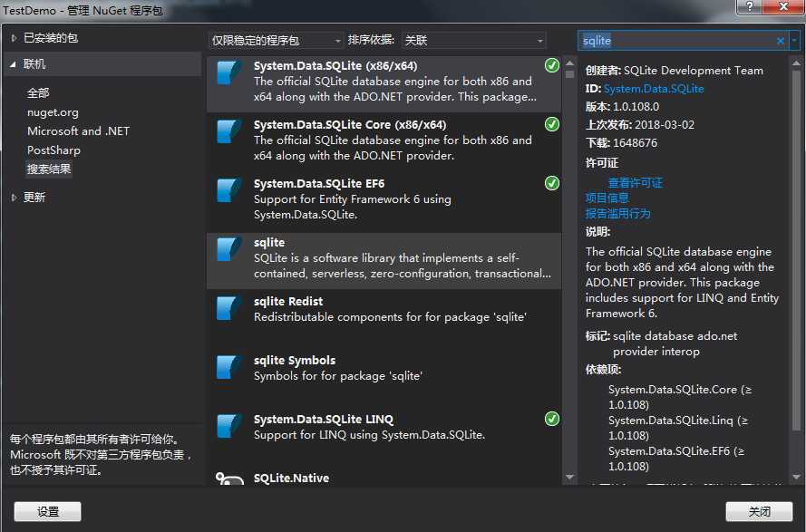Open the search box history dropdown arrow
The image size is (806, 532).
[795, 40]
